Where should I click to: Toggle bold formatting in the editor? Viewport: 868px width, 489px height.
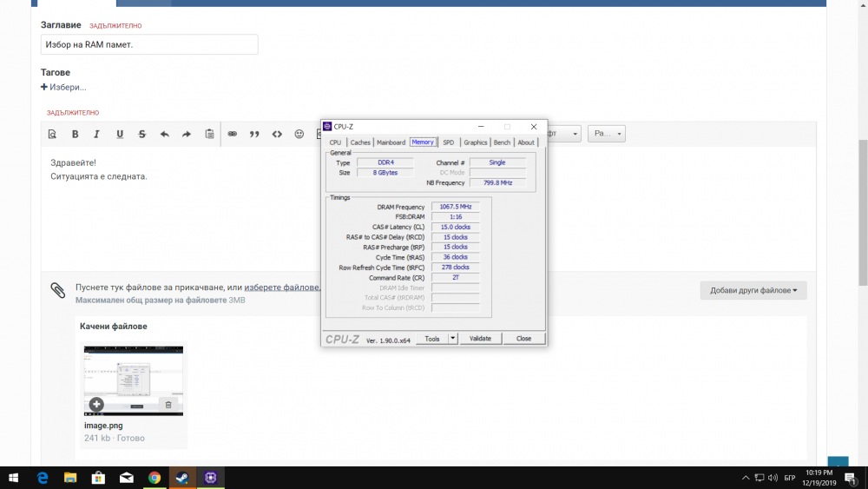coord(75,134)
